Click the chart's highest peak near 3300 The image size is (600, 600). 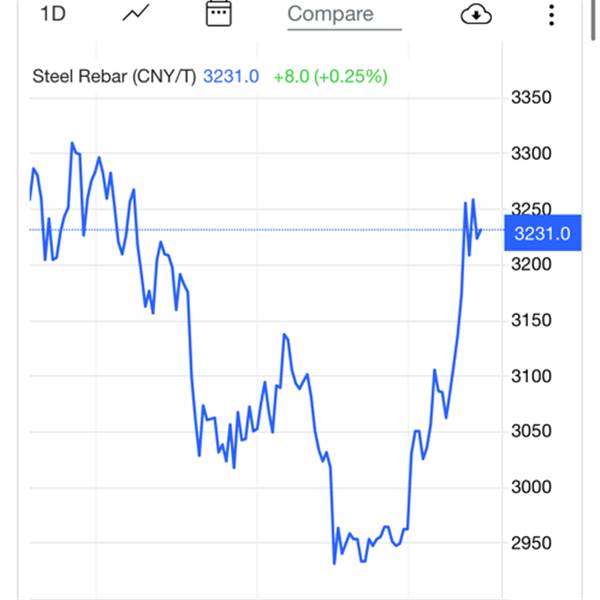tap(72, 143)
